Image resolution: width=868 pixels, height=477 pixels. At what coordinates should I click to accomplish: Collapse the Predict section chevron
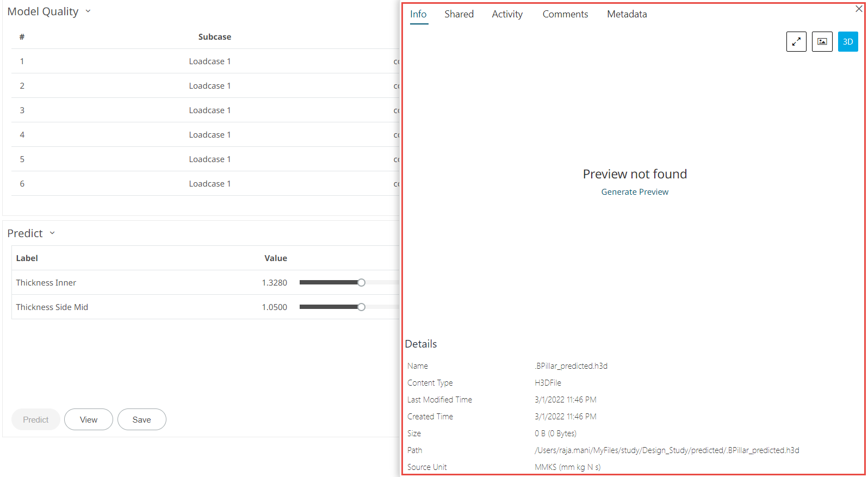point(52,233)
